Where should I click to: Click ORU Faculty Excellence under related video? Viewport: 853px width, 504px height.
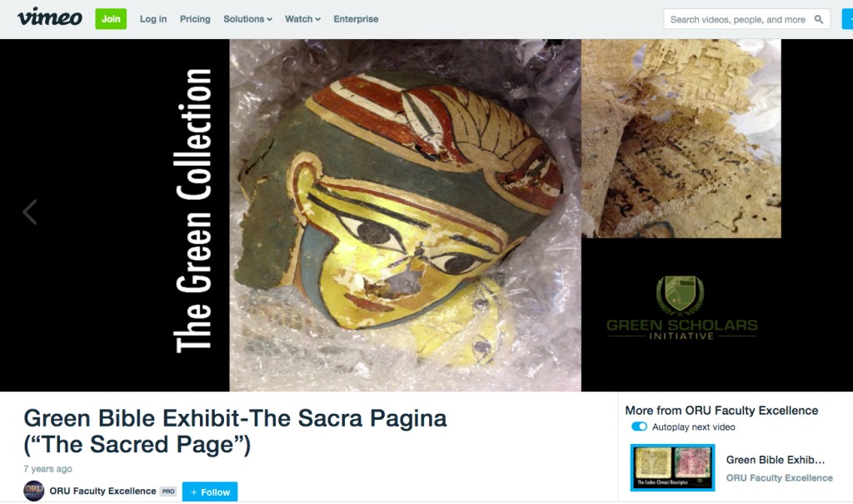coord(779,478)
